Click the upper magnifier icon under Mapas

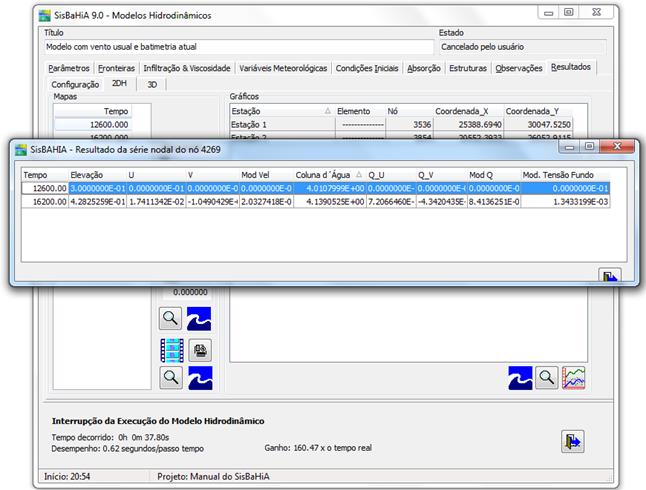(170, 319)
